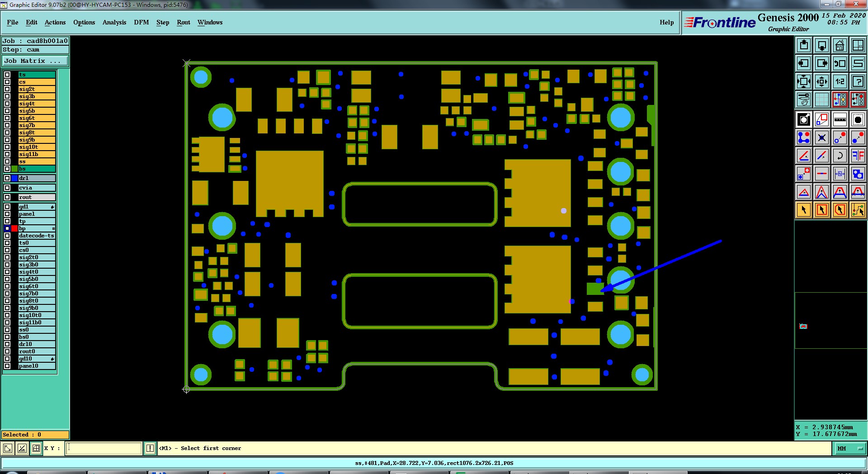Click the mirror F flip icon

tap(858, 156)
